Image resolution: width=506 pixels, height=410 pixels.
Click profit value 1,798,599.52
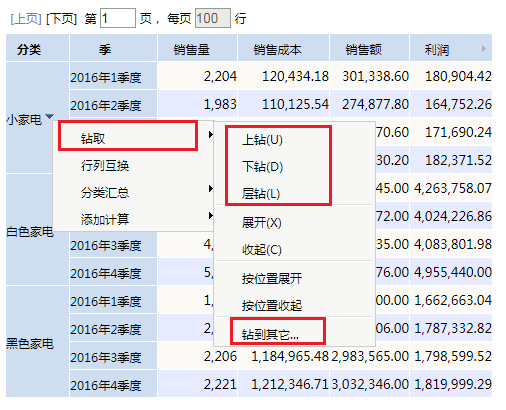453,356
